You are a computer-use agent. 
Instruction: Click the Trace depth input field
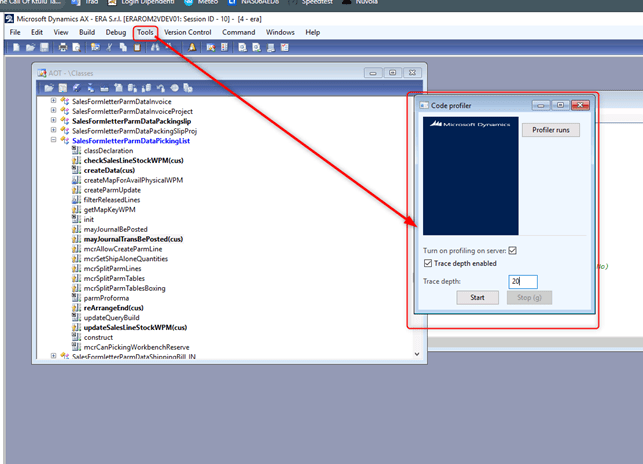point(522,281)
